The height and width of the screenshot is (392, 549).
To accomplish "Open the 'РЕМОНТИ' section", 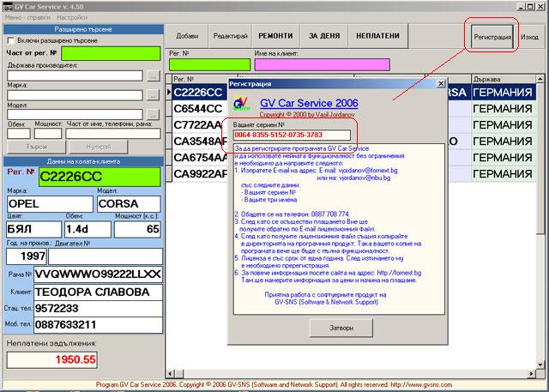I will [275, 36].
